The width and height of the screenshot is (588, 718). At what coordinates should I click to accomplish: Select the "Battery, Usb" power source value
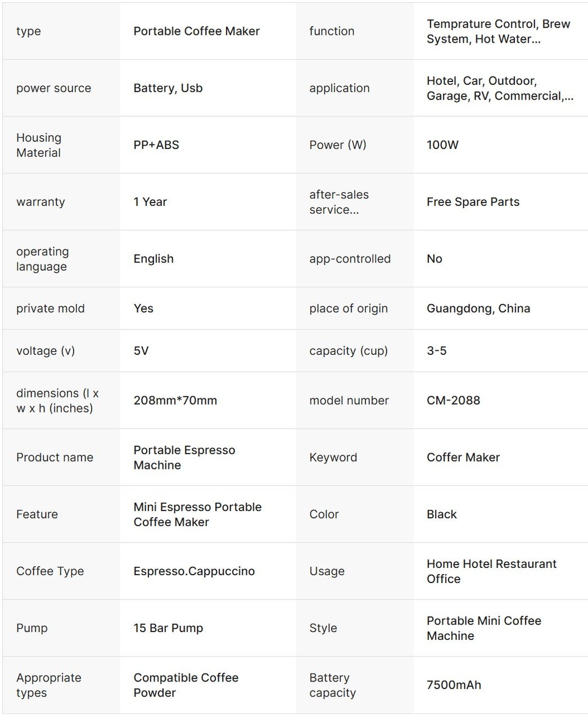[168, 88]
